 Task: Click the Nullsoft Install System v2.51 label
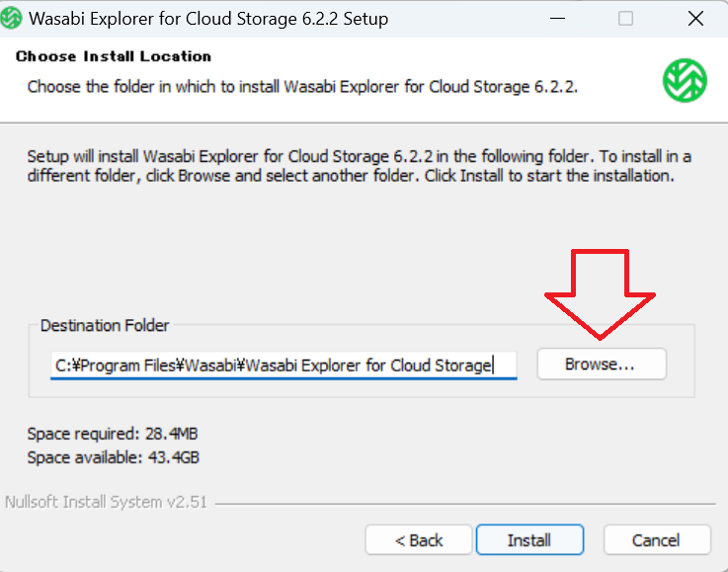[x=106, y=502]
